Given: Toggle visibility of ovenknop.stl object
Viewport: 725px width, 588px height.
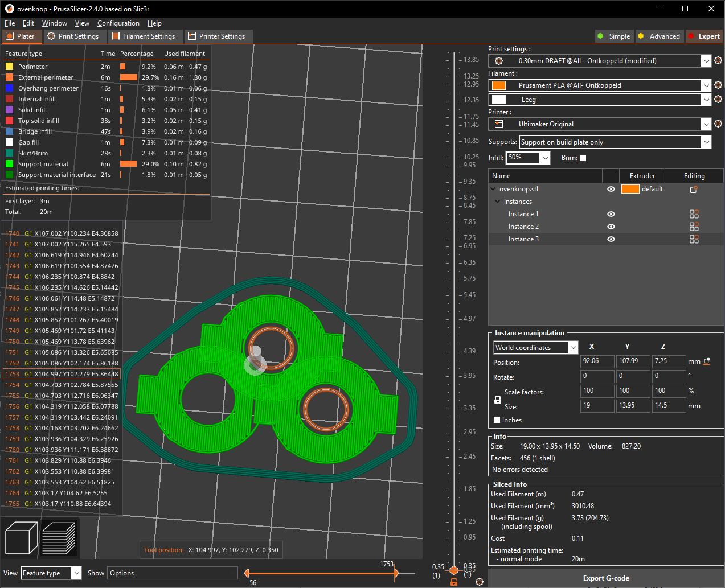Looking at the screenshot, I should pyautogui.click(x=611, y=189).
